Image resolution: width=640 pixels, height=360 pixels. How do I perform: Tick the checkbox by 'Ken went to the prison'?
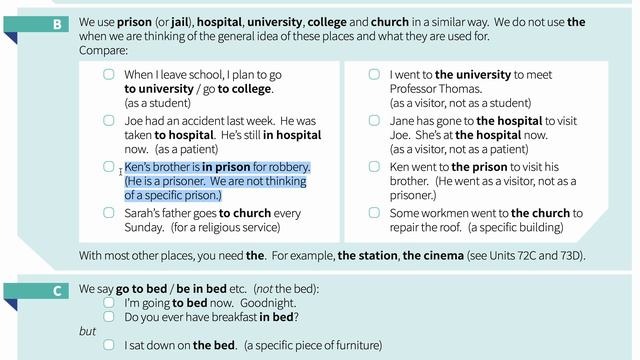374,167
